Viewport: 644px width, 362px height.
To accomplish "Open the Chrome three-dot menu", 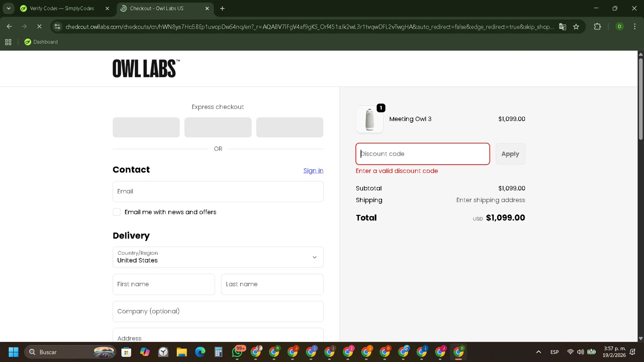I will pos(635,27).
